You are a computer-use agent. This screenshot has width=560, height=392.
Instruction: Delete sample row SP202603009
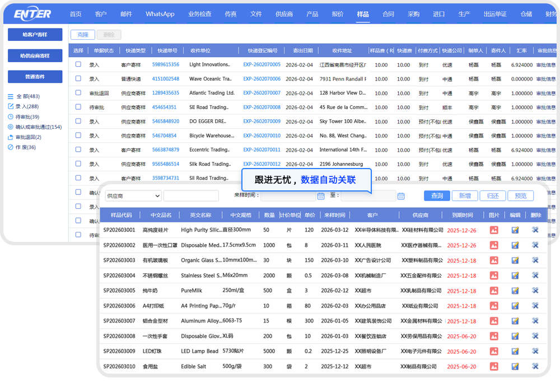[x=535, y=351]
